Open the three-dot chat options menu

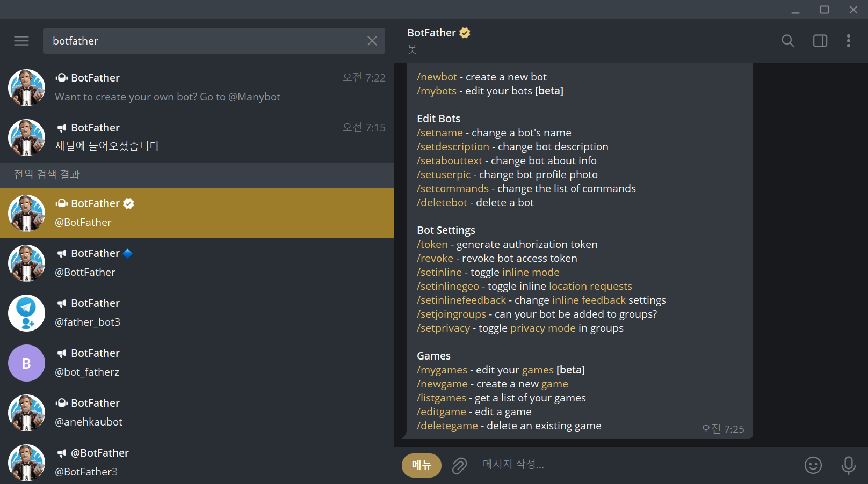[x=849, y=41]
